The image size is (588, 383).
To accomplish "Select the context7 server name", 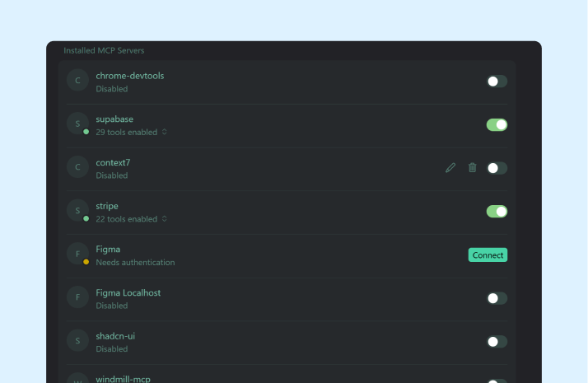I will (113, 162).
